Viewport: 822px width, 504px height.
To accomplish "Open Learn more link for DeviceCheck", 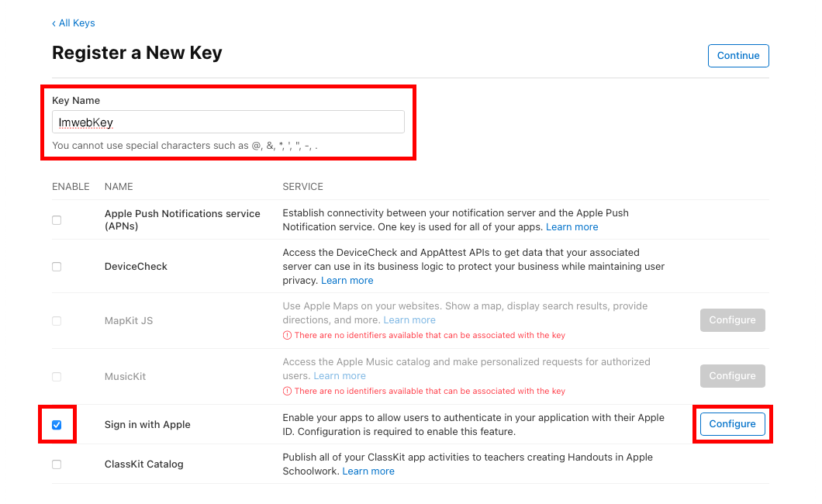I will [x=347, y=281].
